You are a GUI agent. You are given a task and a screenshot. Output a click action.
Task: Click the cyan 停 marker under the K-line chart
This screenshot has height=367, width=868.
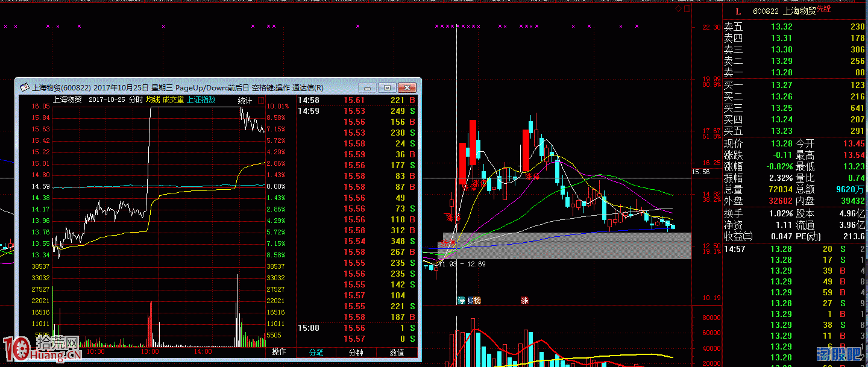tap(462, 300)
